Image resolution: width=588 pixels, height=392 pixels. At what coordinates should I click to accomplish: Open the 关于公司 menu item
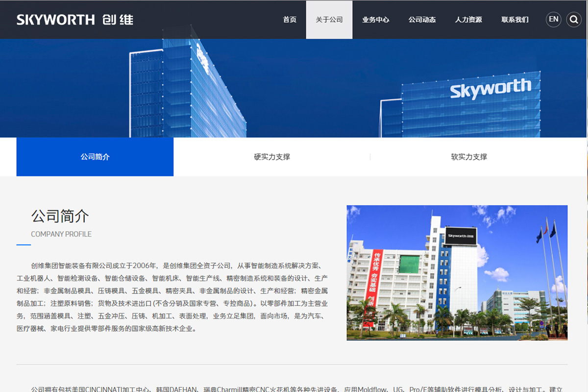click(x=329, y=20)
